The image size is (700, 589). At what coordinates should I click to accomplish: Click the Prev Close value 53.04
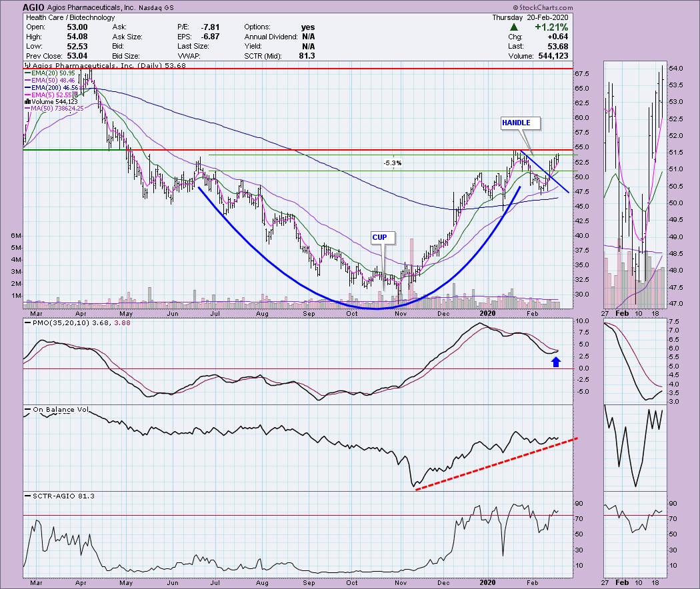pyautogui.click(x=77, y=56)
